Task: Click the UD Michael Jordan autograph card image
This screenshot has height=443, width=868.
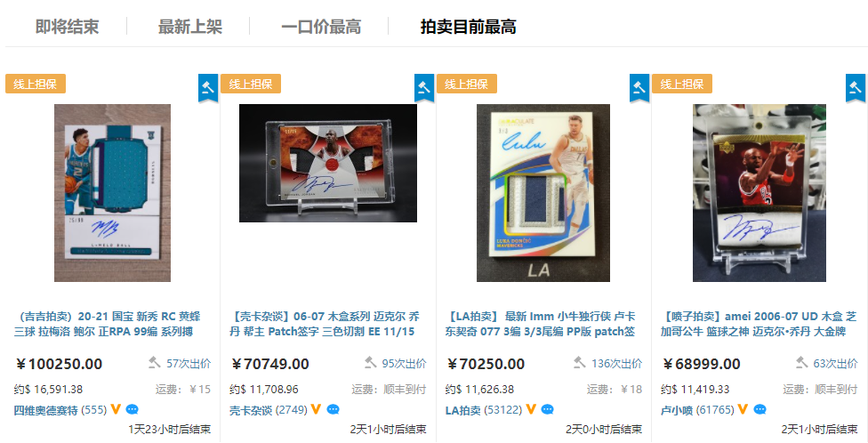Action: point(759,193)
